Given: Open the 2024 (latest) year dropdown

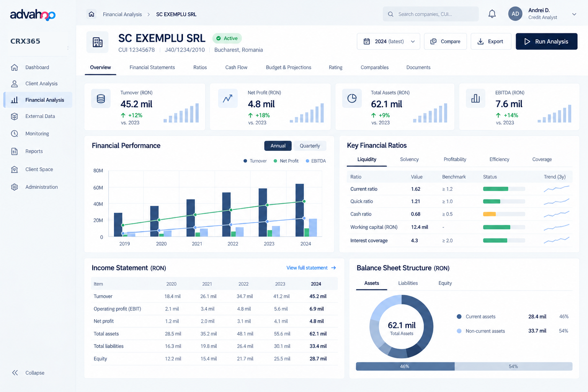Looking at the screenshot, I should [x=389, y=41].
